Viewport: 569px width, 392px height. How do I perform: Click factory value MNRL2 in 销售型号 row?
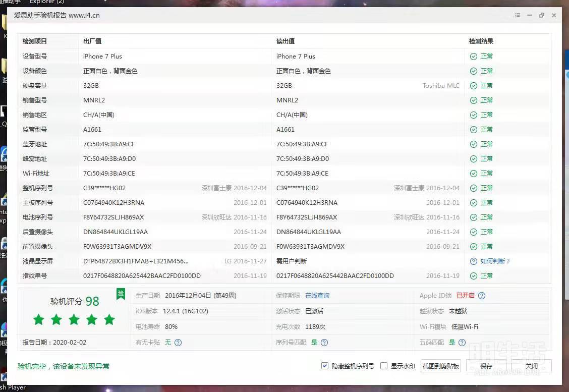click(x=94, y=100)
